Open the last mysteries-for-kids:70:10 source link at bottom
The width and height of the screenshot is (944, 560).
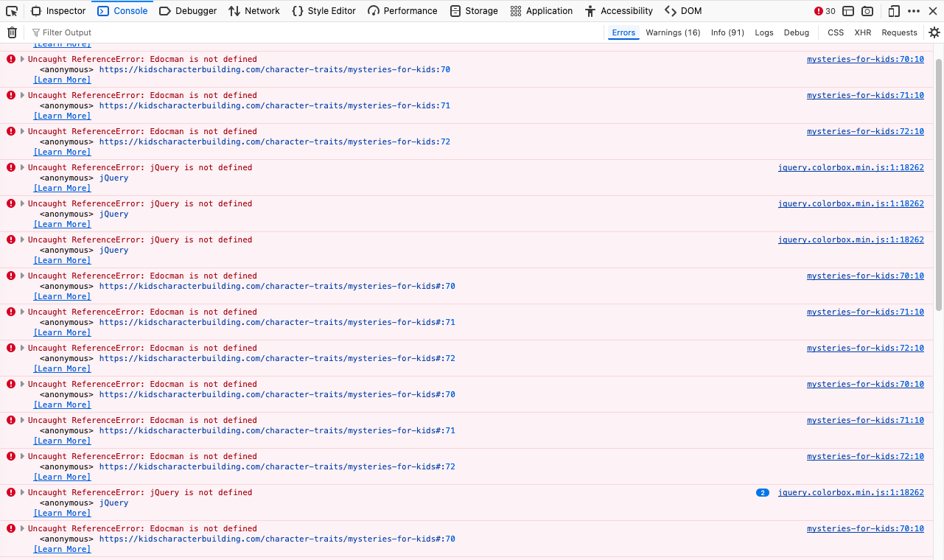tap(865, 528)
